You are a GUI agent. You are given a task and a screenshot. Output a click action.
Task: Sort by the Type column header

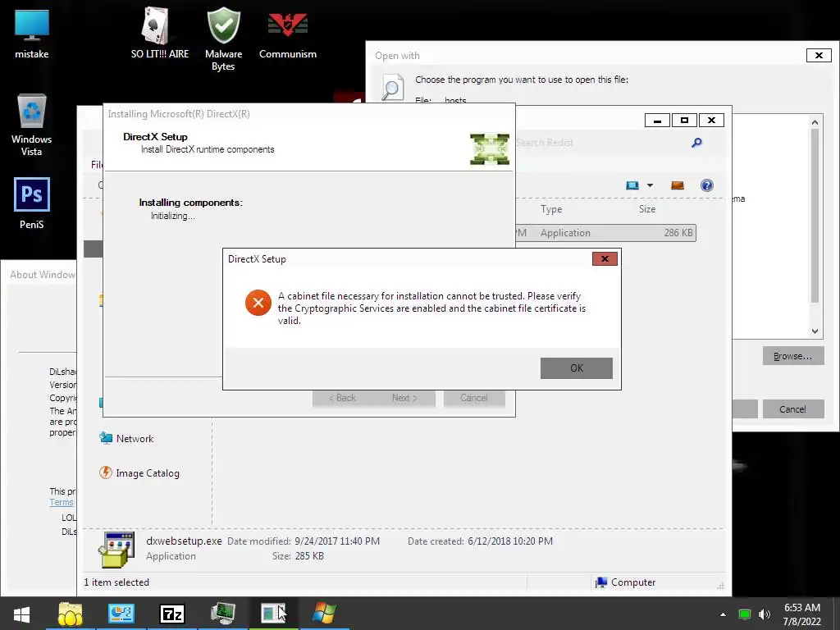coord(551,209)
